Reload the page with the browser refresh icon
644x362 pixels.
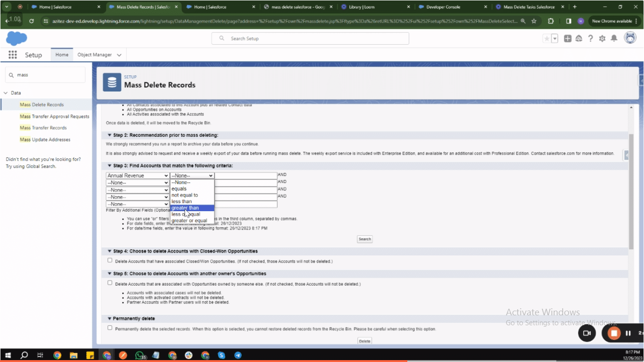(x=32, y=21)
